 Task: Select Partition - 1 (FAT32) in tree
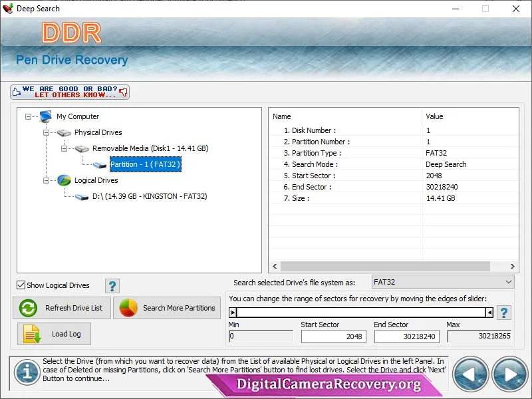145,164
